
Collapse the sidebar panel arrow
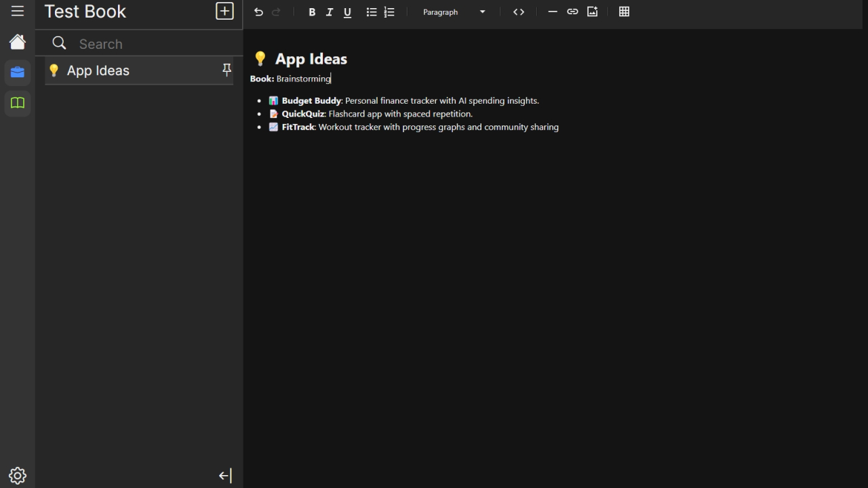(x=225, y=476)
